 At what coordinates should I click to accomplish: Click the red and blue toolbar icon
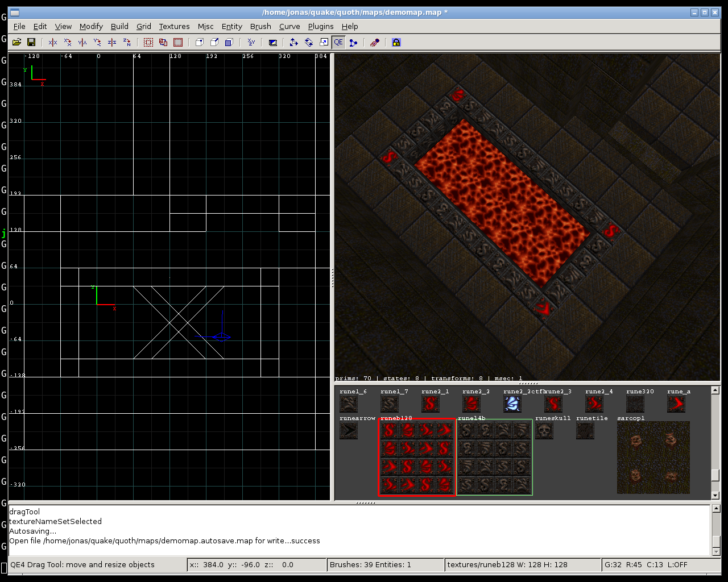tap(375, 42)
